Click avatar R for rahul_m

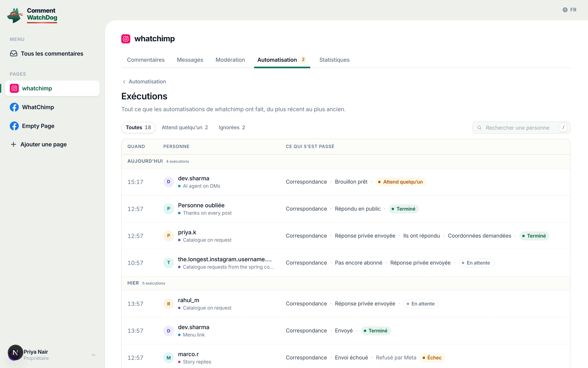click(x=169, y=304)
